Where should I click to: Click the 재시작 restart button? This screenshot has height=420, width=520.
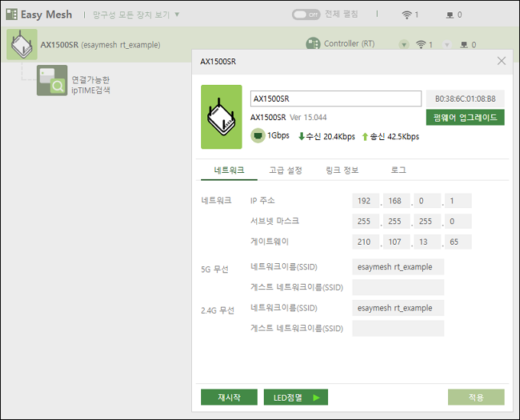229,397
